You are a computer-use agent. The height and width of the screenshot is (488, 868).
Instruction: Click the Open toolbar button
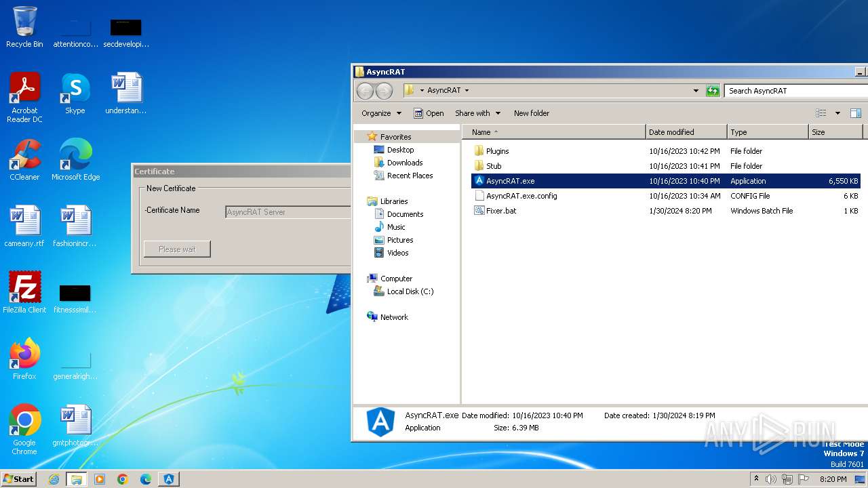pos(429,113)
